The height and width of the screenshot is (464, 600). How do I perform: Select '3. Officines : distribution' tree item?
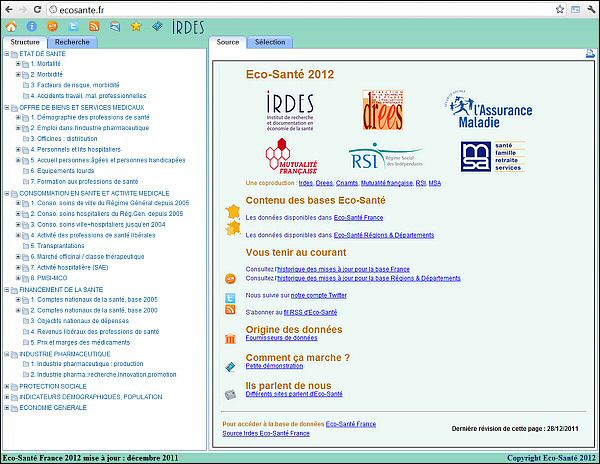click(x=64, y=139)
